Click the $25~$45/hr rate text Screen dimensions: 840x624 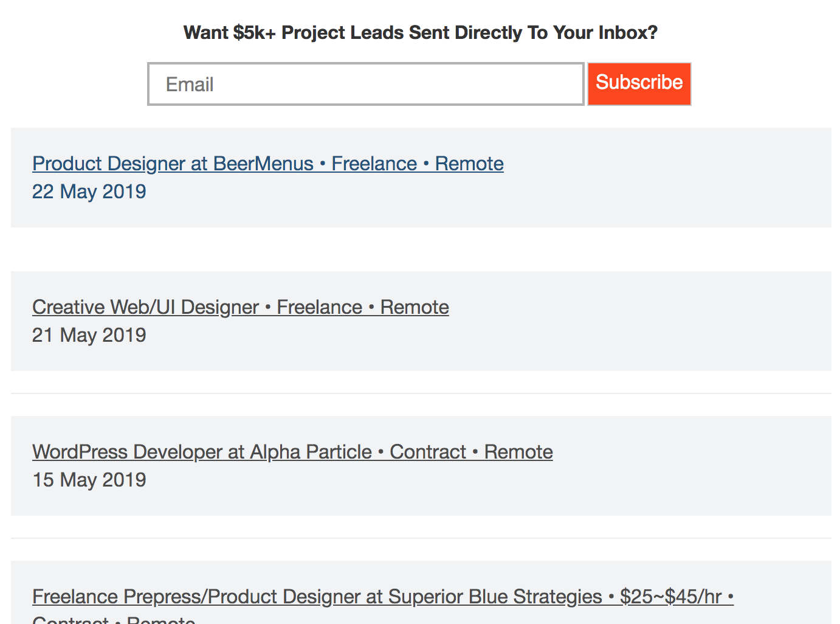click(670, 597)
